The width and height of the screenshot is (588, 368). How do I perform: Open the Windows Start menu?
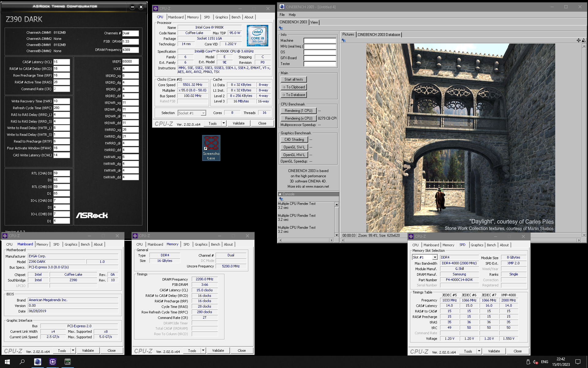(7, 362)
